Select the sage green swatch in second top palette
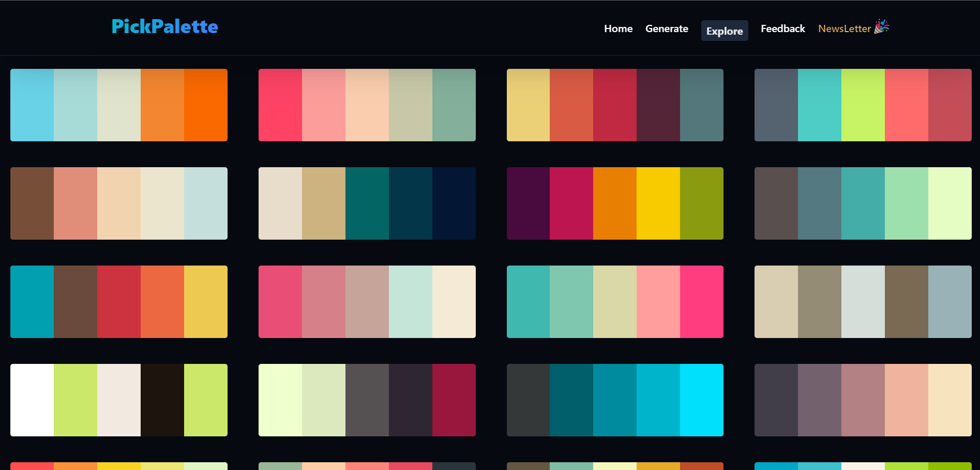Image resolution: width=980 pixels, height=470 pixels. click(454, 105)
